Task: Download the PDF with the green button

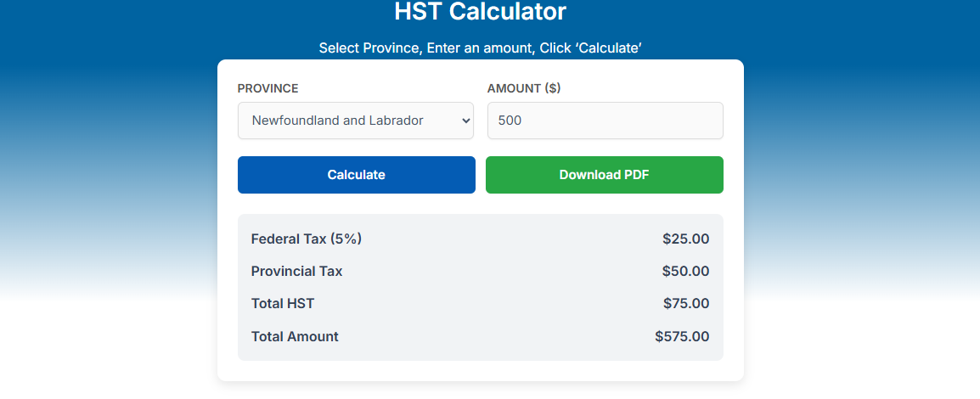Action: [604, 175]
